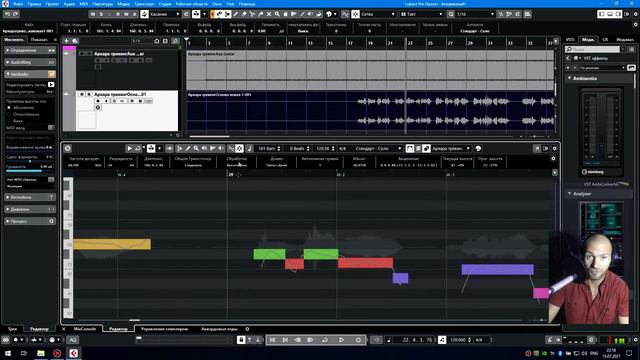Open Windows Start menu

[8, 353]
